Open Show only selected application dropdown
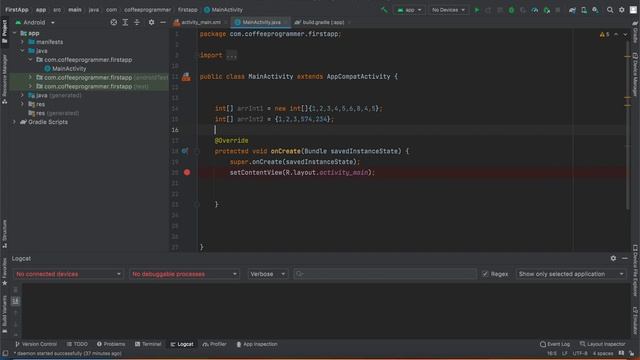 571,274
